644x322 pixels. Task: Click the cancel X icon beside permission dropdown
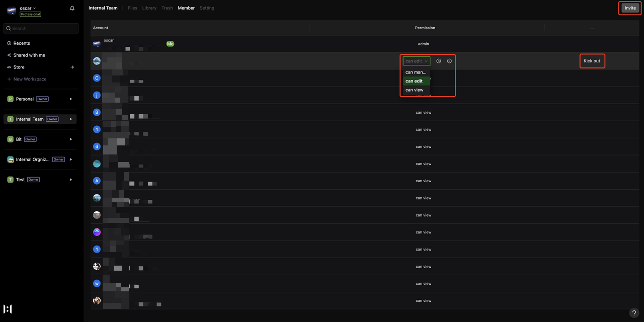pyautogui.click(x=439, y=61)
